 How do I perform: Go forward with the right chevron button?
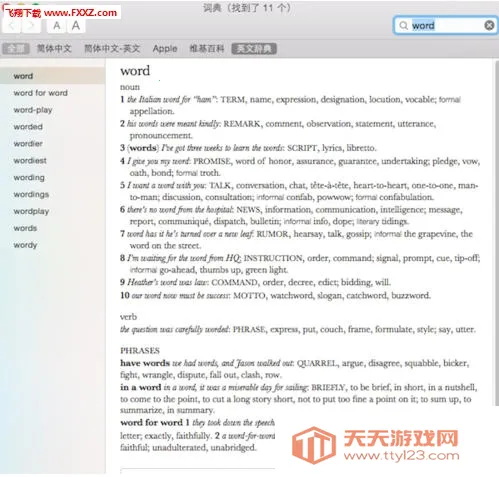(31, 26)
